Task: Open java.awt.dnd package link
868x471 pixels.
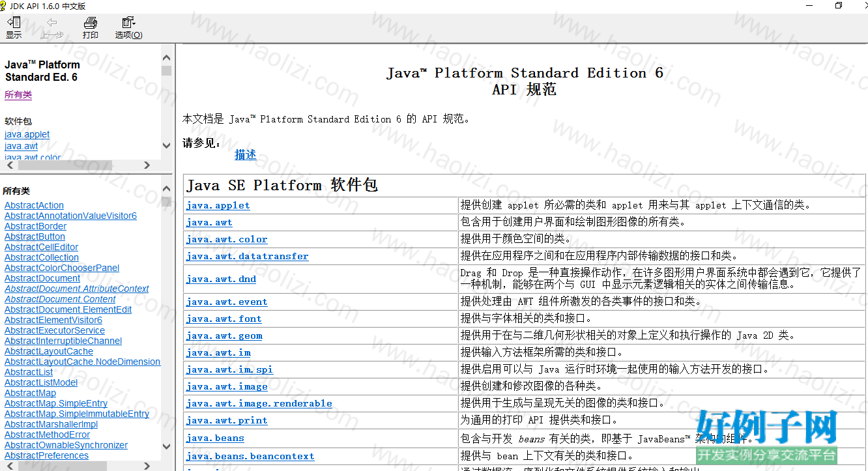Action: (x=221, y=279)
